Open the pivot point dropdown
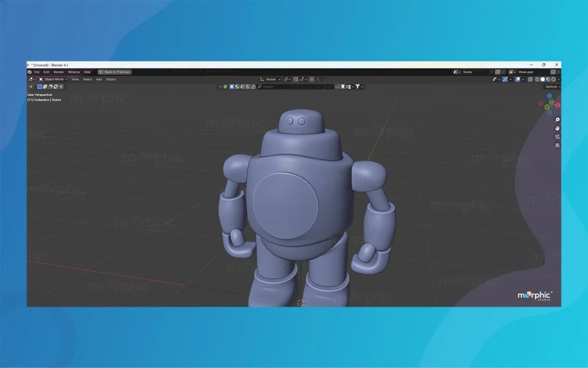The height and width of the screenshot is (368, 588). pos(287,79)
